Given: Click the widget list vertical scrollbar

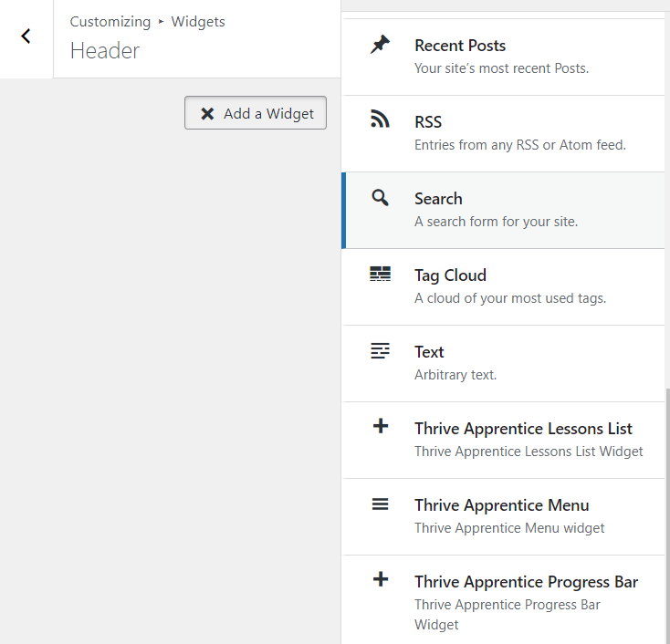Looking at the screenshot, I should (667, 511).
